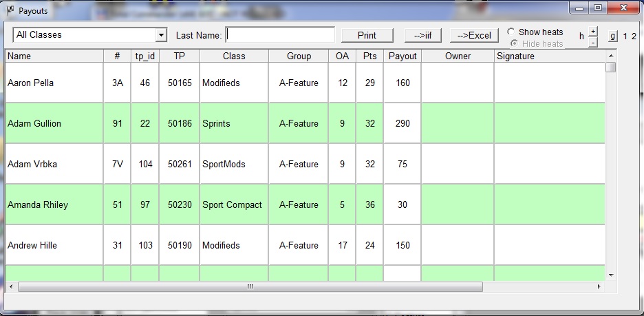
Task: Export payouts with the -->Excel button
Action: click(474, 35)
